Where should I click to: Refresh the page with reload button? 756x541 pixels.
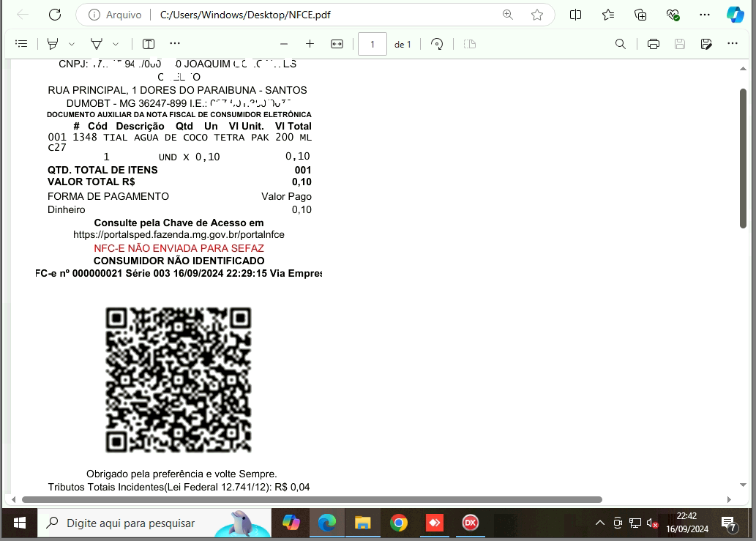point(55,15)
